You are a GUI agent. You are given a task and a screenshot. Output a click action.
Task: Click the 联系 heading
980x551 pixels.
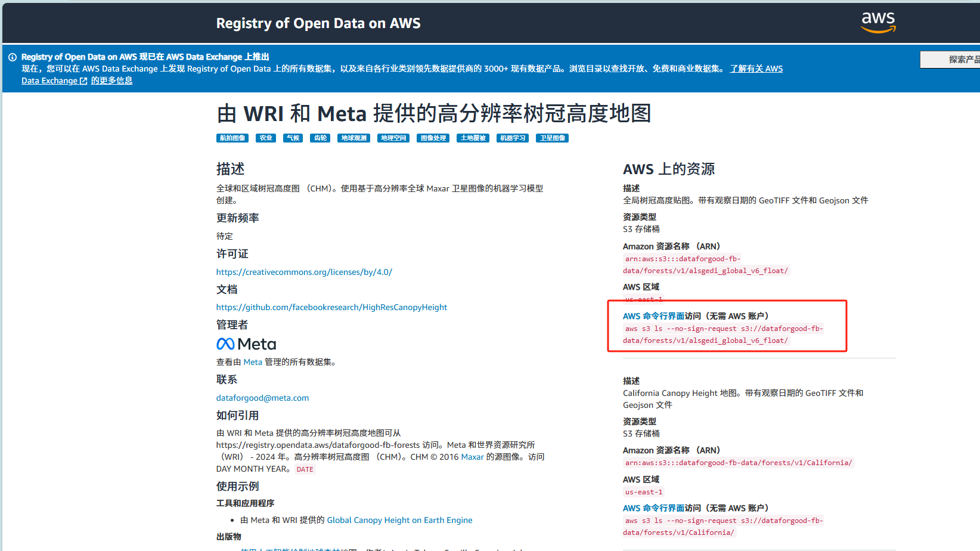[227, 380]
